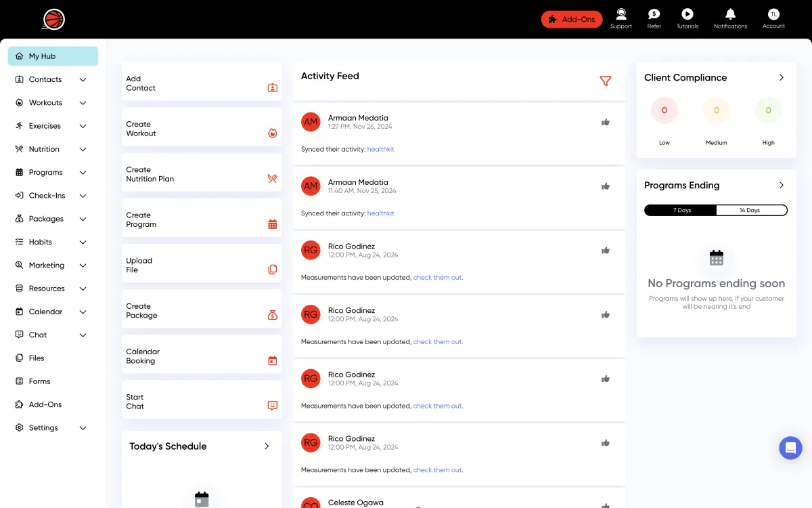Click the Create Workout flame icon

273,133
